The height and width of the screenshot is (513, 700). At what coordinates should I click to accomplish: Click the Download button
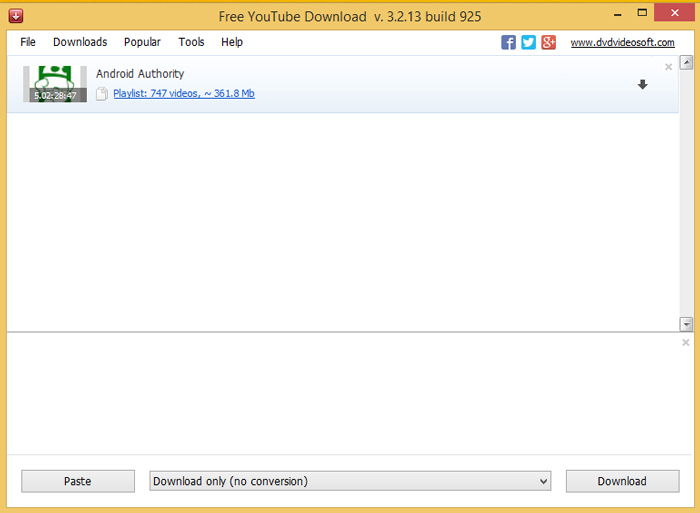coord(622,481)
